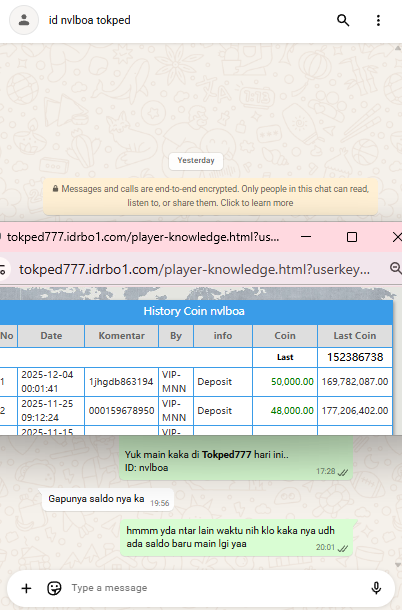Select last coin 177,206,402.00
Screen dimensions: 402x610
[355, 410]
